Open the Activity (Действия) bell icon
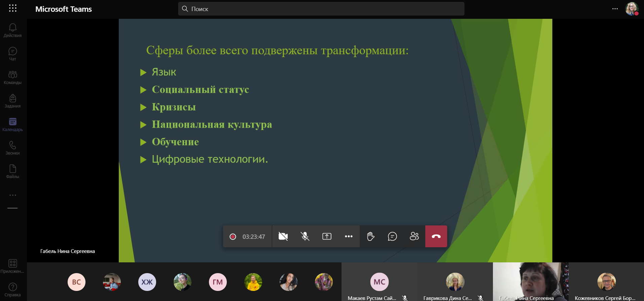Image resolution: width=644 pixels, height=301 pixels. (13, 30)
